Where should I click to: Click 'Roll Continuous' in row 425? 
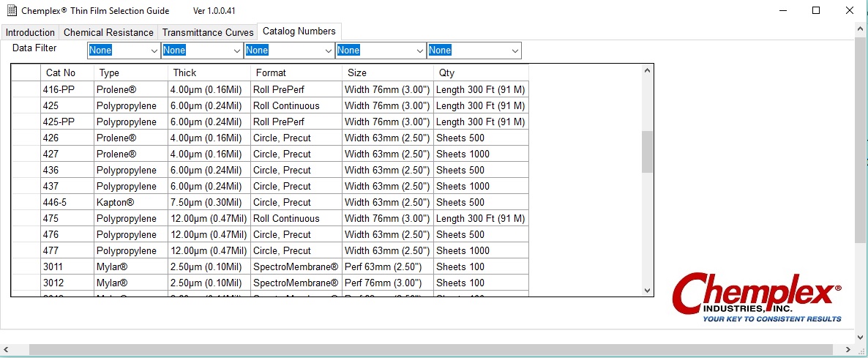tap(296, 105)
